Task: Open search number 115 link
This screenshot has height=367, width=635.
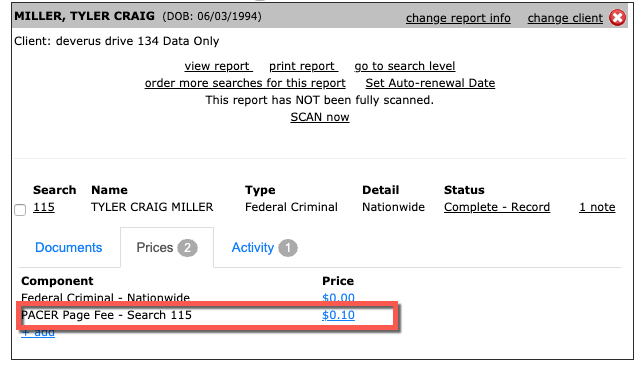Action: [44, 207]
